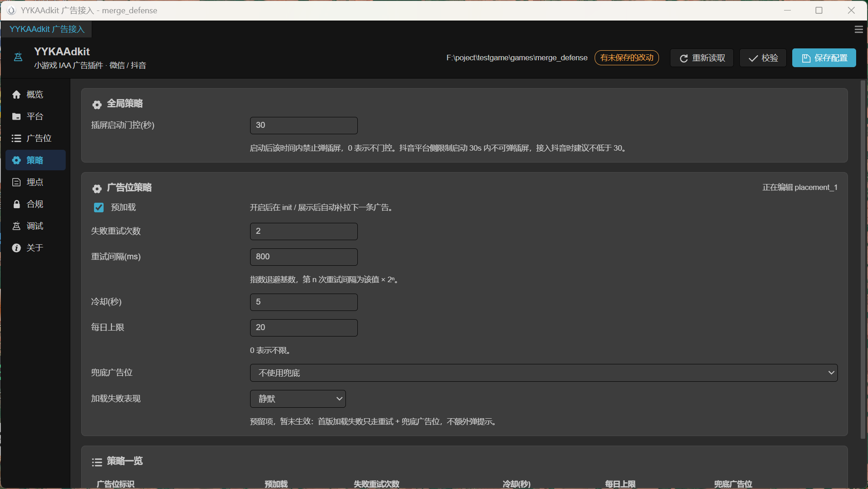The width and height of the screenshot is (868, 489).
Task: Uncheck the 预加载 preload checkbox
Action: 99,208
